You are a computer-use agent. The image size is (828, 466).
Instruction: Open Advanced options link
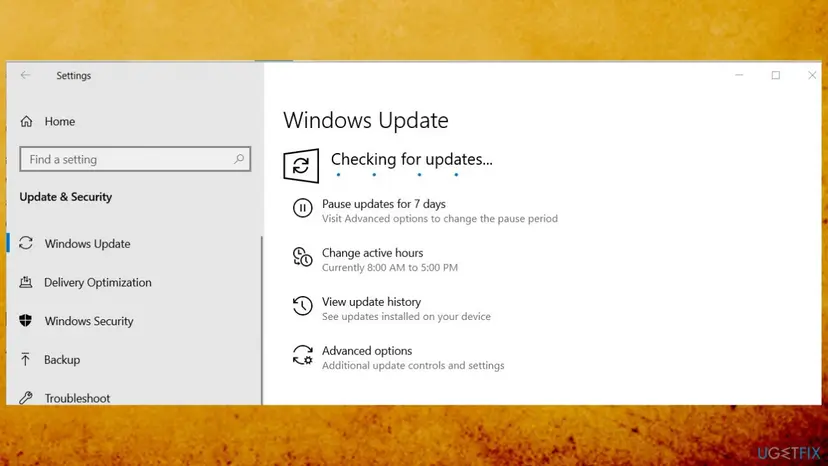click(x=367, y=351)
